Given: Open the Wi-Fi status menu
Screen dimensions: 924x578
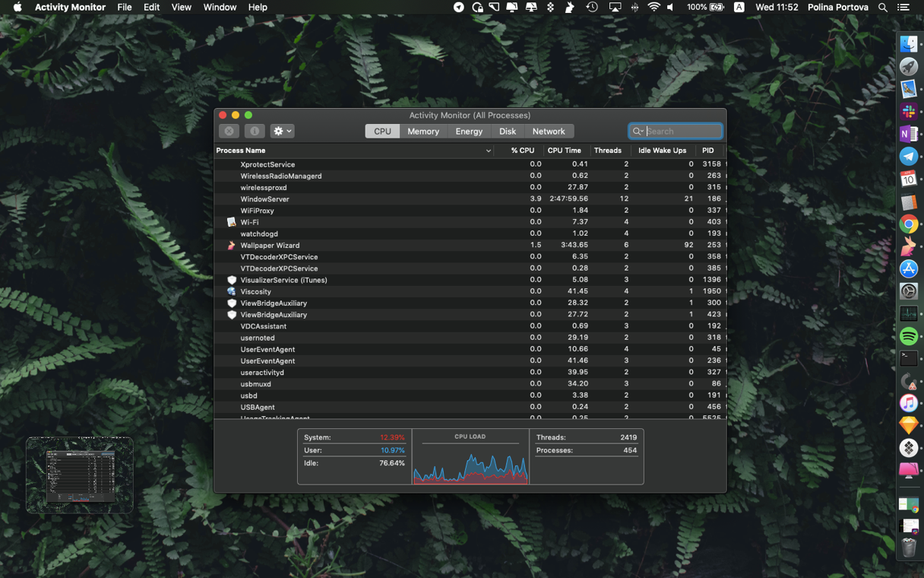Looking at the screenshot, I should click(x=653, y=7).
